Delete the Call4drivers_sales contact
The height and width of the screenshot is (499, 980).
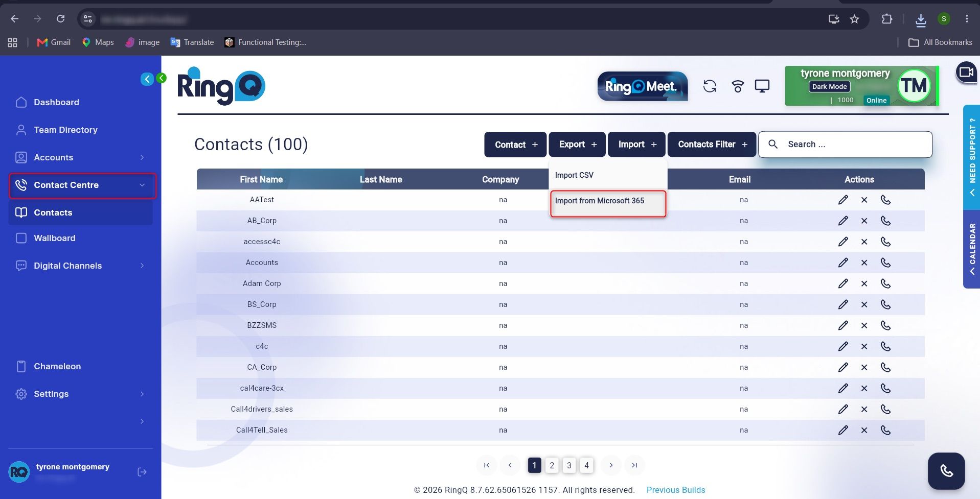(864, 409)
